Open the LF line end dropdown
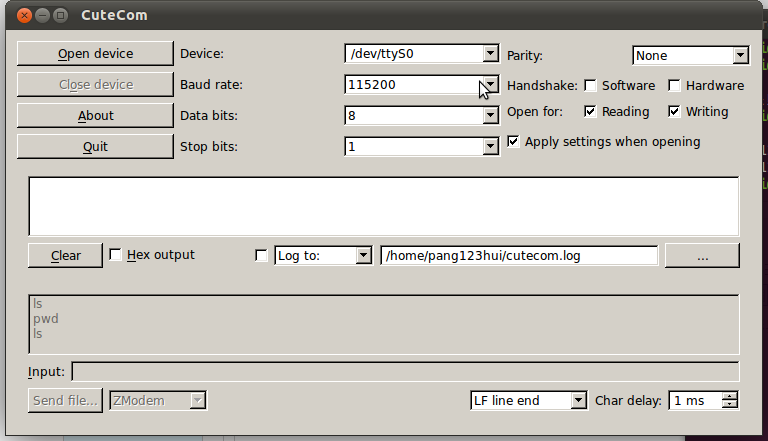Viewport: 768px width, 441px height. (578, 400)
